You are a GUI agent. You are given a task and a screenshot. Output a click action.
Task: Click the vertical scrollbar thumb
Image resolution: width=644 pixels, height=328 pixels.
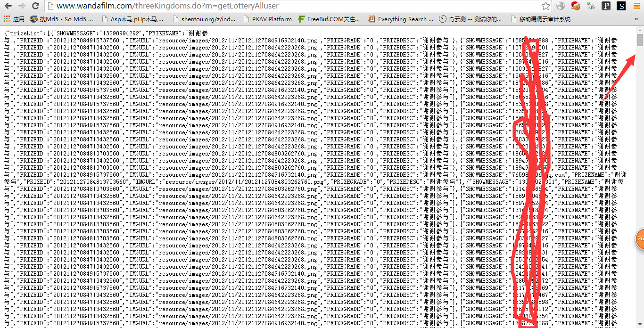tap(640, 40)
